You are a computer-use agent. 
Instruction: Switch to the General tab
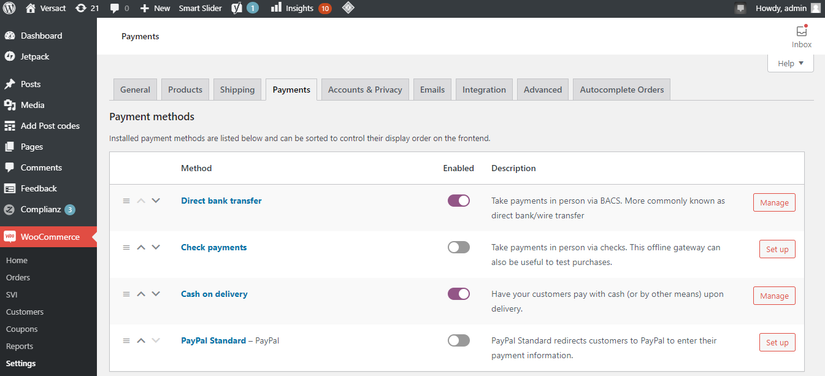(x=135, y=90)
